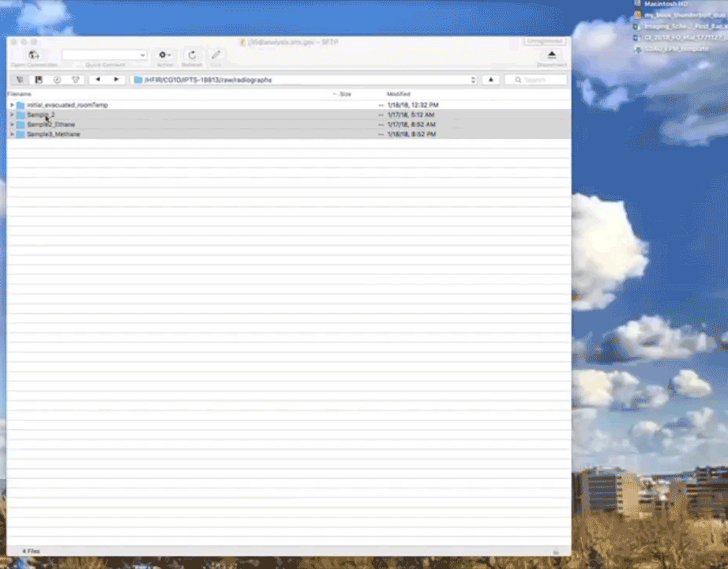The width and height of the screenshot is (728, 569).
Task: Go up to the parent folder
Action: (490, 80)
